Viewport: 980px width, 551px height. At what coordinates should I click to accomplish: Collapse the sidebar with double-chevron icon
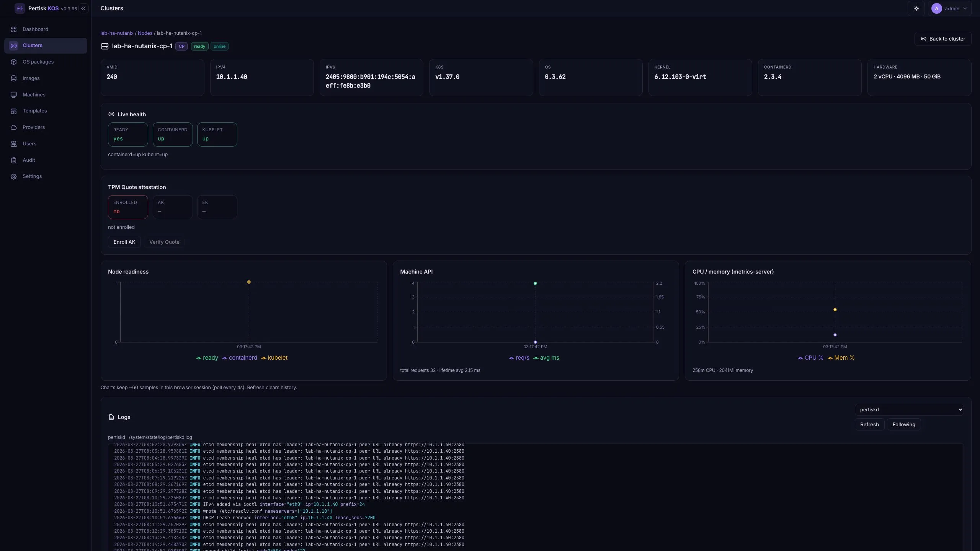(83, 8)
